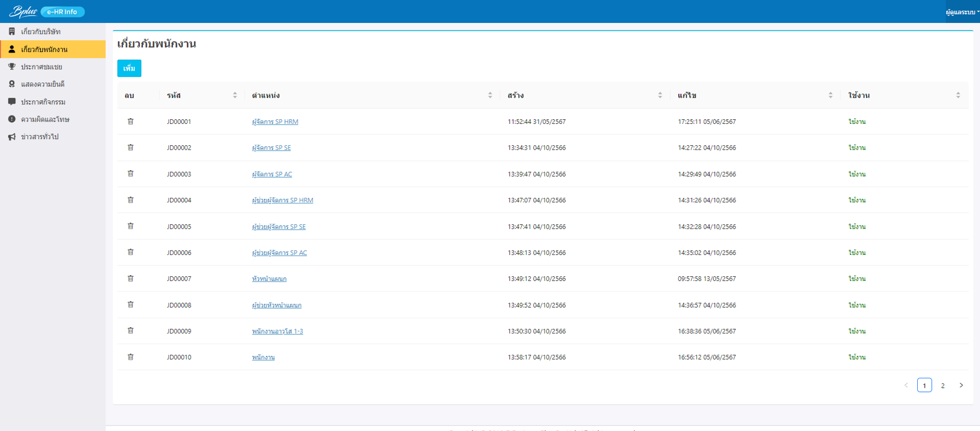Click the megaphone icon beside ข่าวสารทั่วไป

tap(12, 136)
